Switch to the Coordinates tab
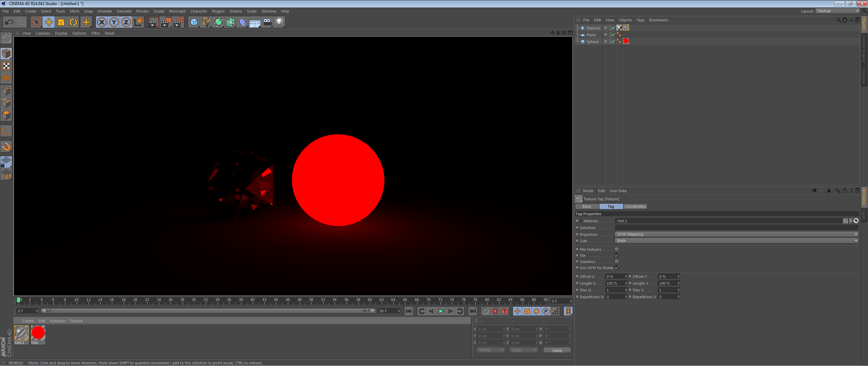The width and height of the screenshot is (868, 366). pyautogui.click(x=635, y=206)
